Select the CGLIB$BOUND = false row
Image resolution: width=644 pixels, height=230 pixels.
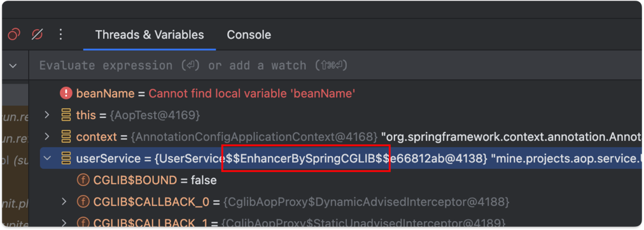click(341, 180)
